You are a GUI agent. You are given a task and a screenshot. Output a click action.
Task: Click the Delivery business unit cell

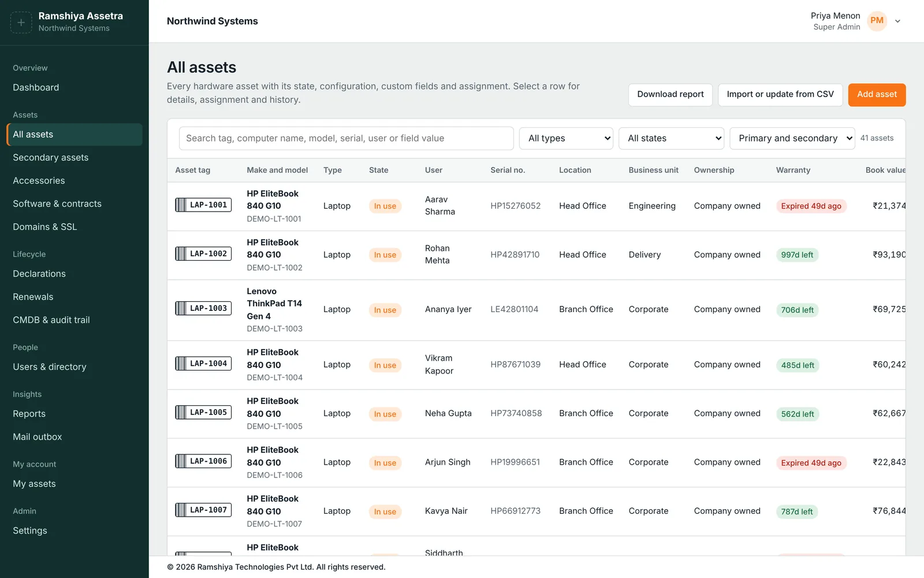[644, 254]
